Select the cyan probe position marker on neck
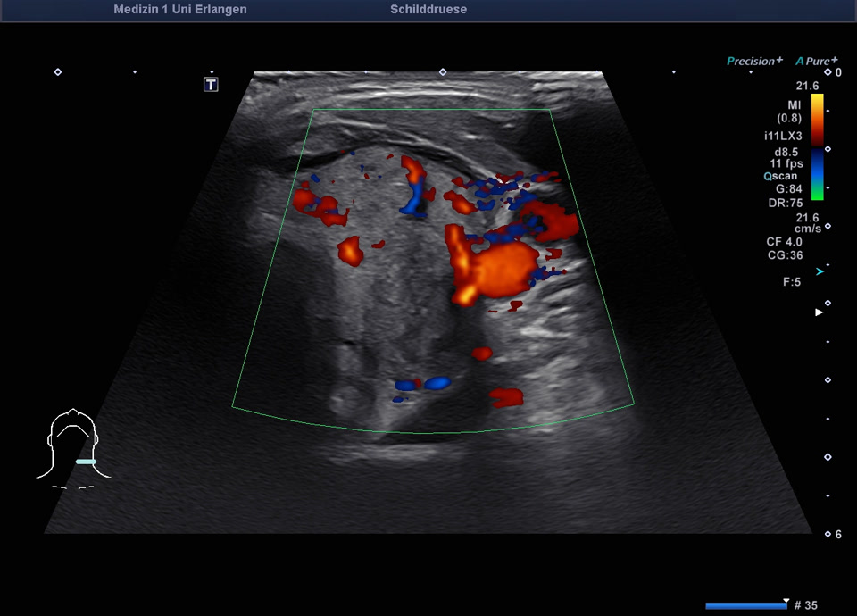Image resolution: width=857 pixels, height=616 pixels. coord(86,462)
